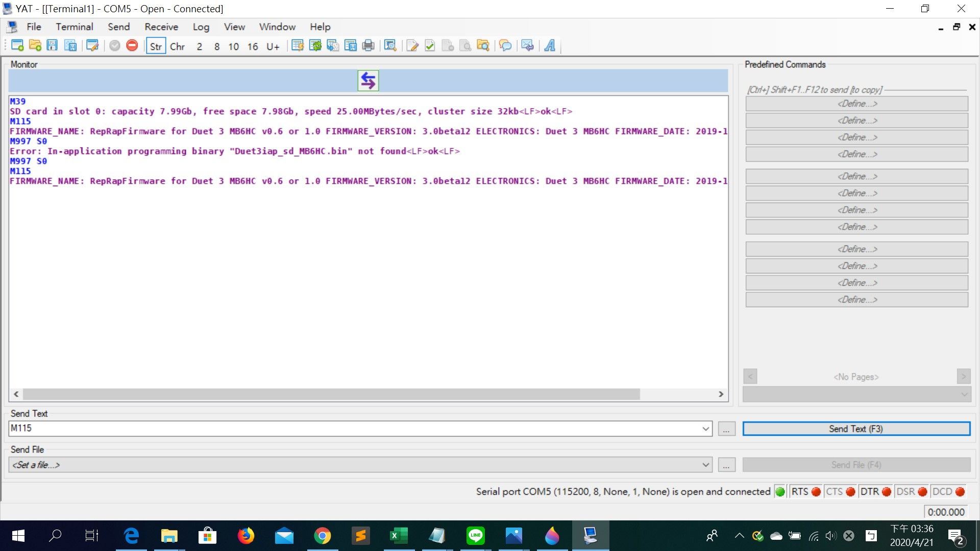
Task: Open terminal settings edit icon
Action: coord(92,45)
